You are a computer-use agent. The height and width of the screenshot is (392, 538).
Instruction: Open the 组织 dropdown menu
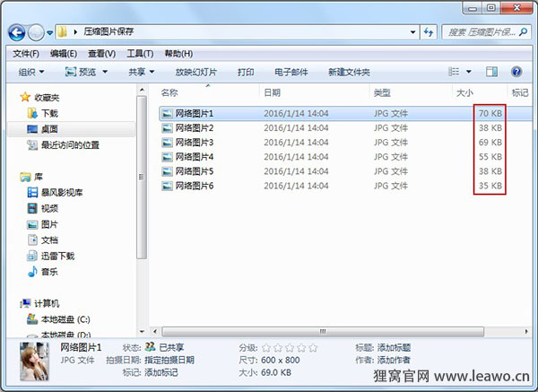coord(31,72)
